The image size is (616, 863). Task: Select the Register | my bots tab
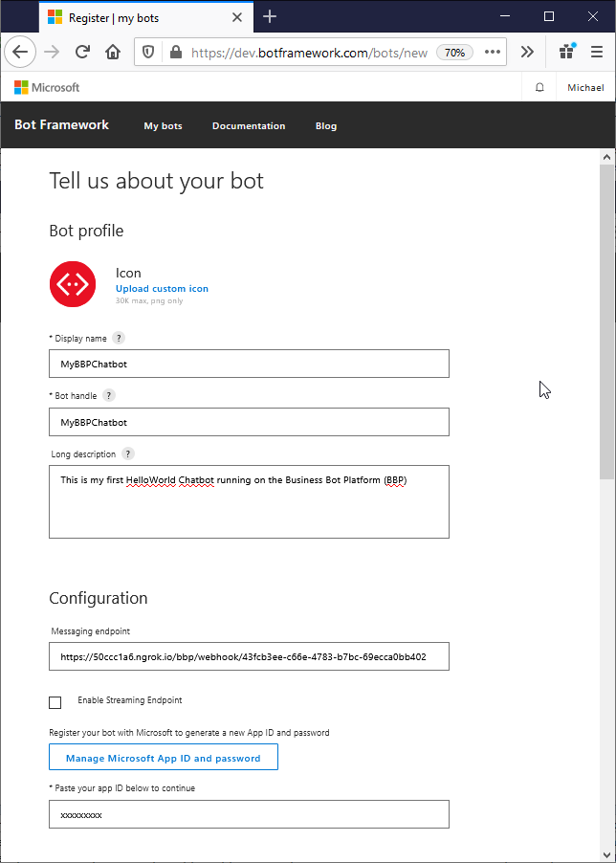pyautogui.click(x=145, y=17)
